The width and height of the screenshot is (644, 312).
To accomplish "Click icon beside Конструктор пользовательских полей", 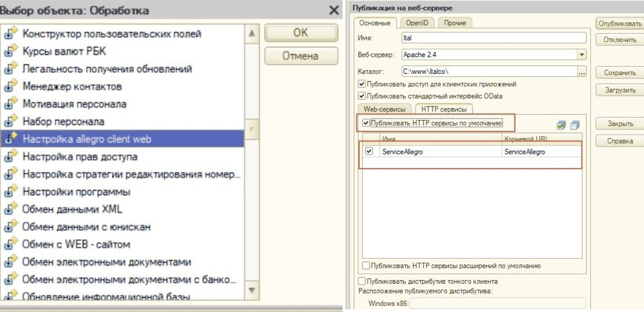I will click(11, 33).
